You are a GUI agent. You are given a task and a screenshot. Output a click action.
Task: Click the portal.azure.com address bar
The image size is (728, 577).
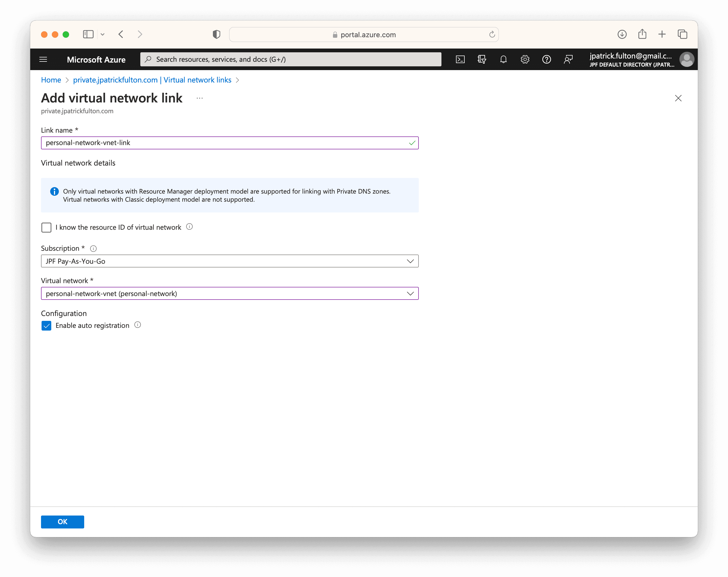coord(364,35)
